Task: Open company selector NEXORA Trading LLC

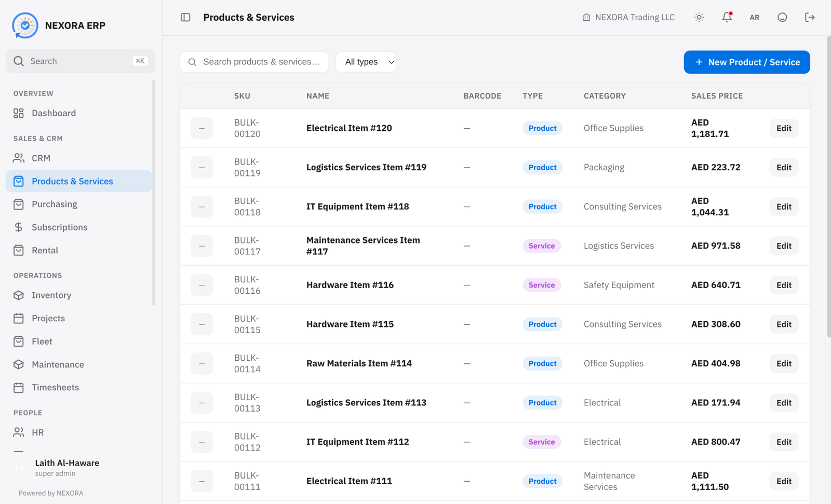Action: tap(628, 17)
